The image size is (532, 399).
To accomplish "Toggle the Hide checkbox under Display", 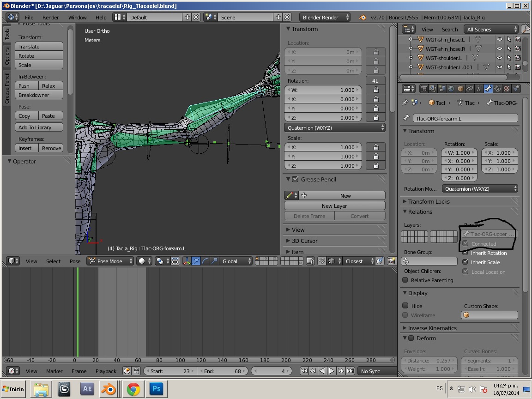I will (x=405, y=306).
